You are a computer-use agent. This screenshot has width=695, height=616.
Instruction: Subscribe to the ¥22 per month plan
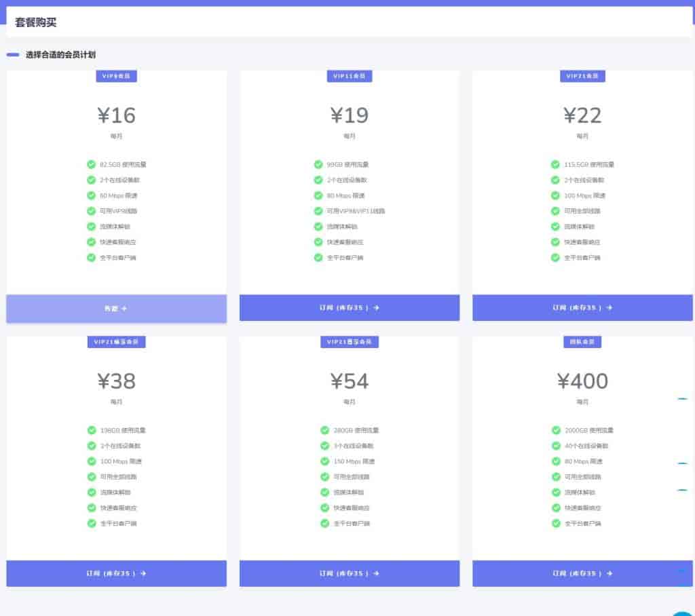pyautogui.click(x=582, y=307)
